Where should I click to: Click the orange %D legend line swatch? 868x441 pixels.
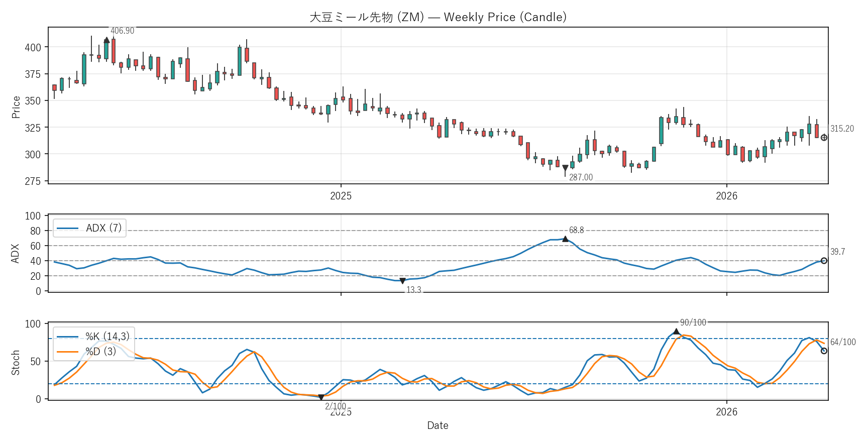click(x=68, y=352)
